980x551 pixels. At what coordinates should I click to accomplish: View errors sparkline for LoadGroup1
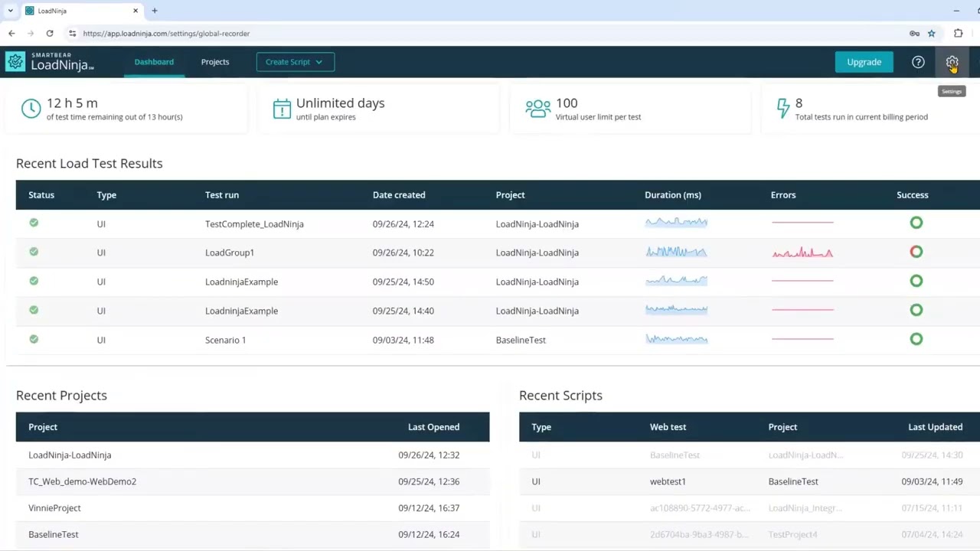802,252
